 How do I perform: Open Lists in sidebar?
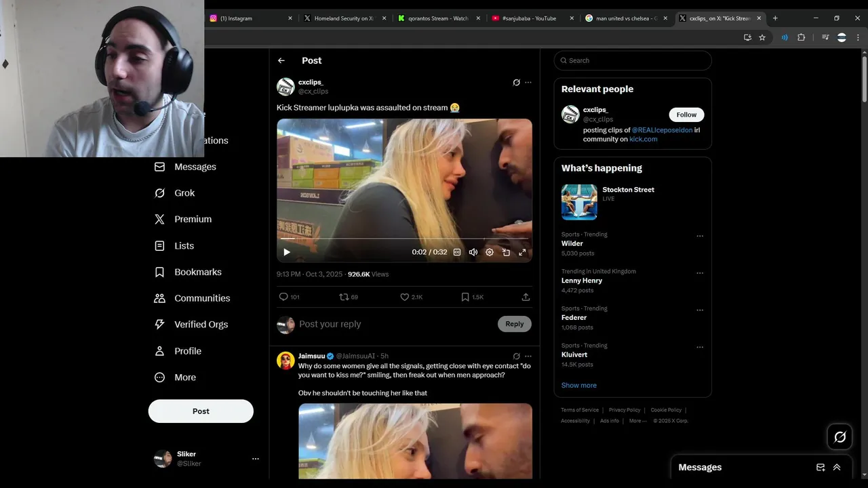click(174, 246)
